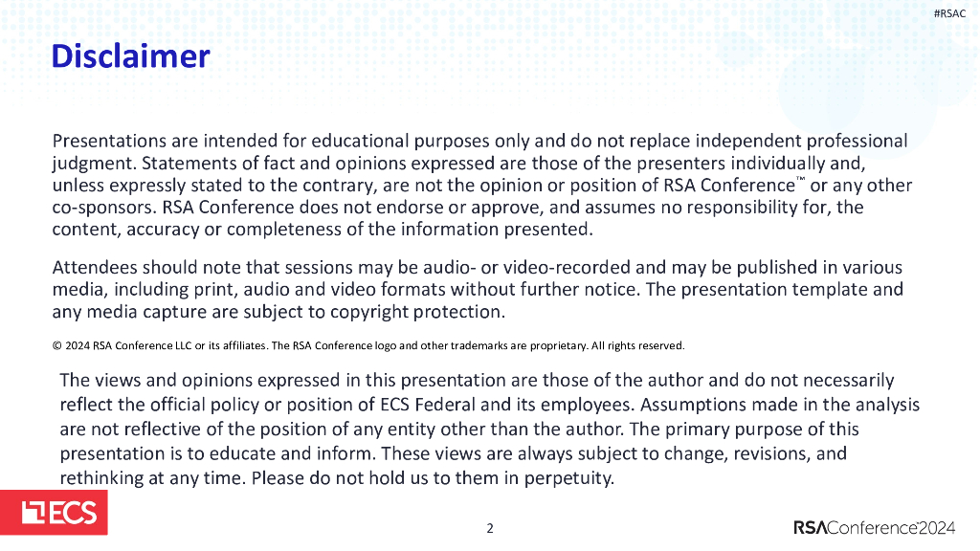Click slide number 2 in the footer
This screenshot has width=980, height=551.
tap(490, 528)
